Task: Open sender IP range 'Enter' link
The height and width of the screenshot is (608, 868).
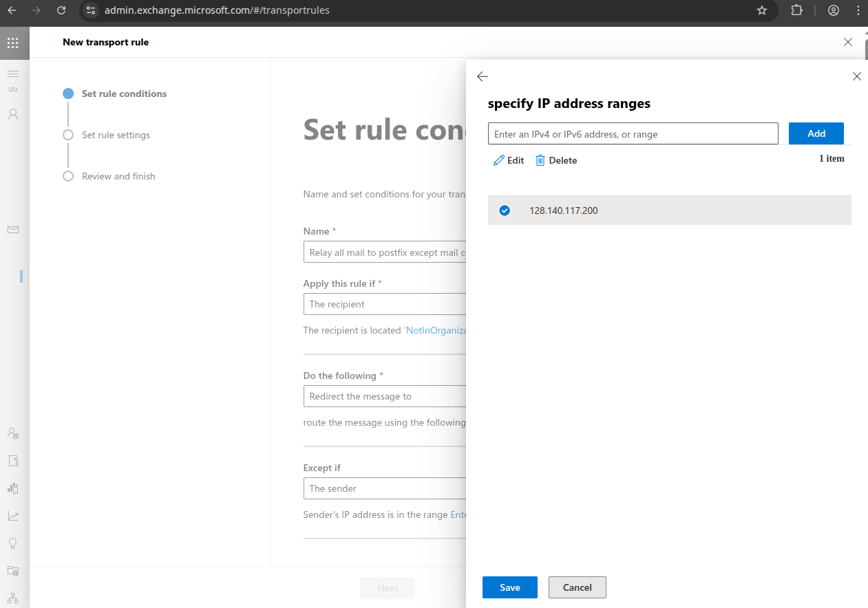Action: pos(458,514)
